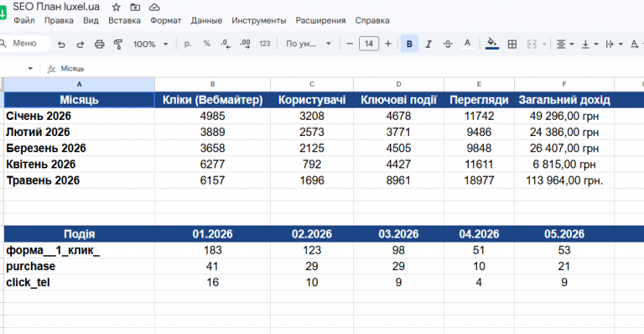The width and height of the screenshot is (644, 334).
Task: Select the cell with value 18977
Action: pos(479,180)
